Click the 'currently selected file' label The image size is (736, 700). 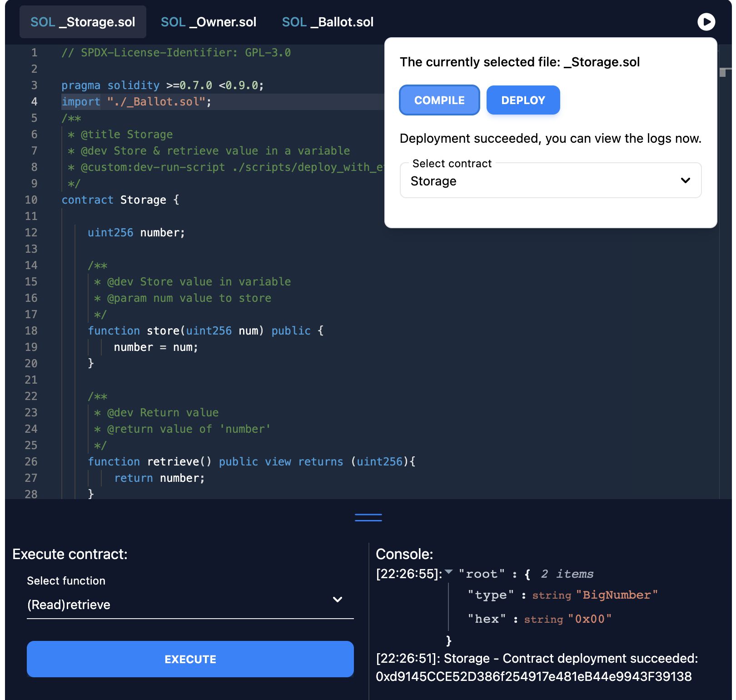point(520,62)
